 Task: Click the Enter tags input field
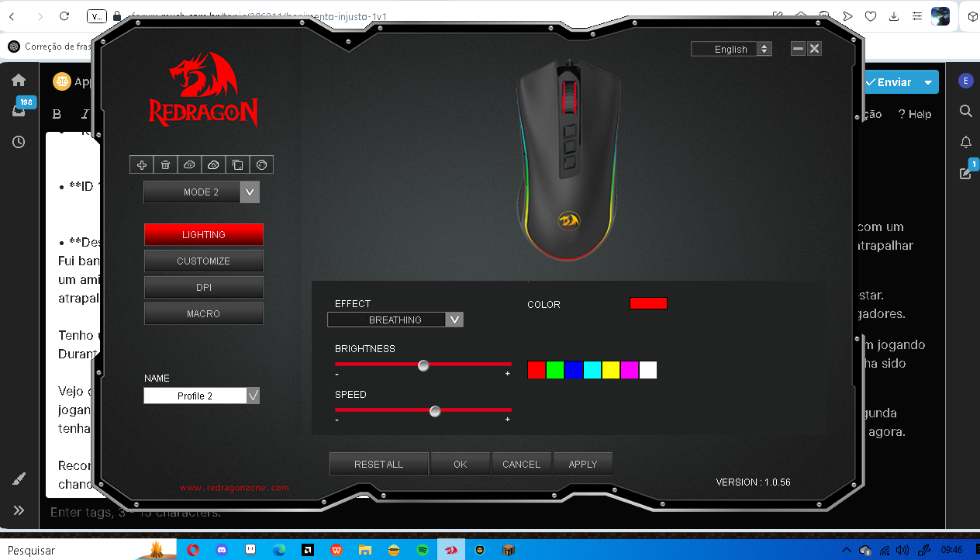coord(136,512)
